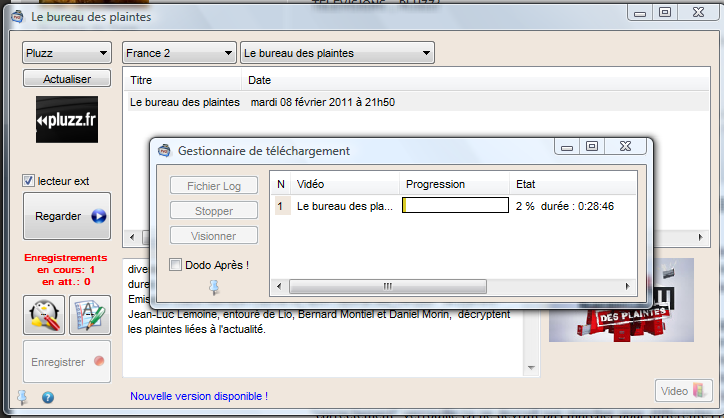This screenshot has height=418, width=724.
Task: Click the Enregistrer record button
Action: (67, 362)
